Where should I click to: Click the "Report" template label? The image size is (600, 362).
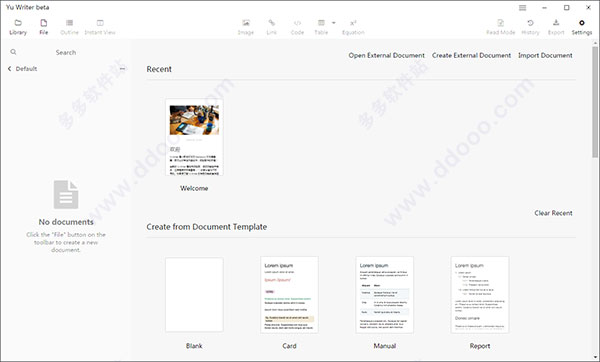tap(480, 346)
